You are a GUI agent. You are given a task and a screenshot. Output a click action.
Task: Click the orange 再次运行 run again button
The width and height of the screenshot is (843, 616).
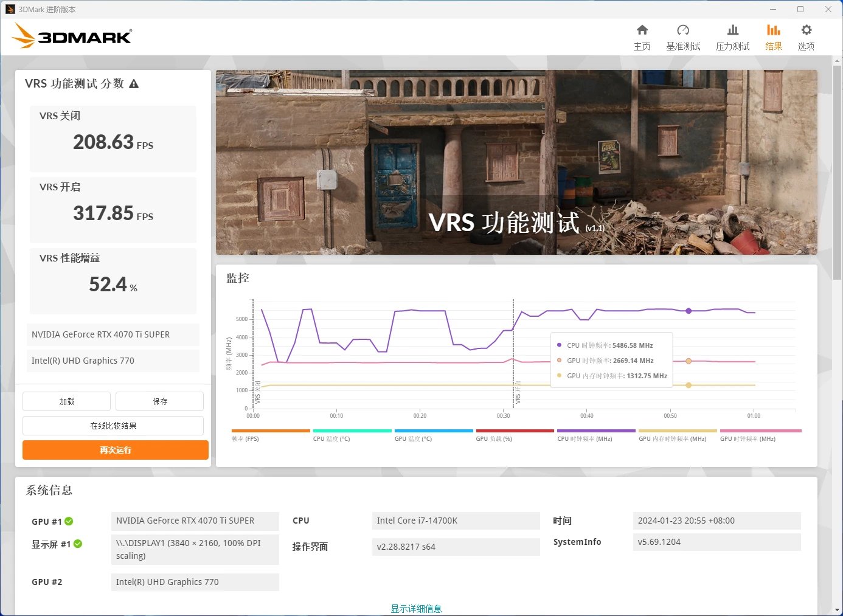(x=116, y=450)
